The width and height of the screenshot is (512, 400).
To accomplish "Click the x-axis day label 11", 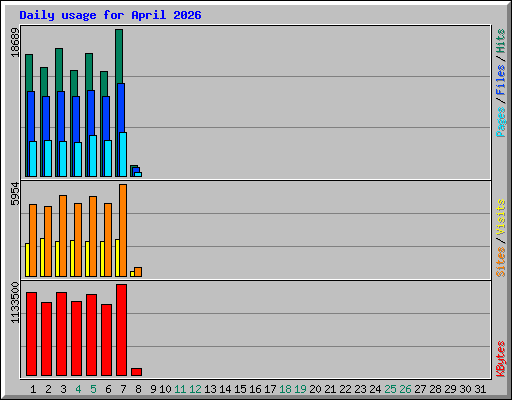I will [x=180, y=389].
